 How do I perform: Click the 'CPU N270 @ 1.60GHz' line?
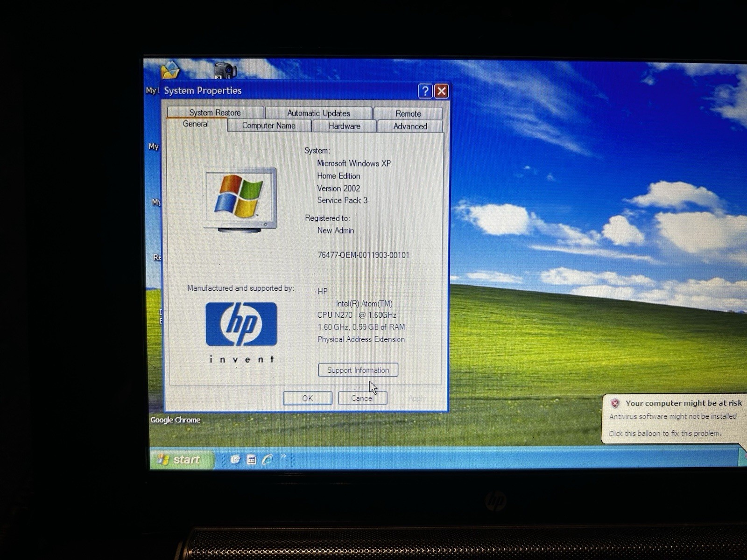click(357, 315)
